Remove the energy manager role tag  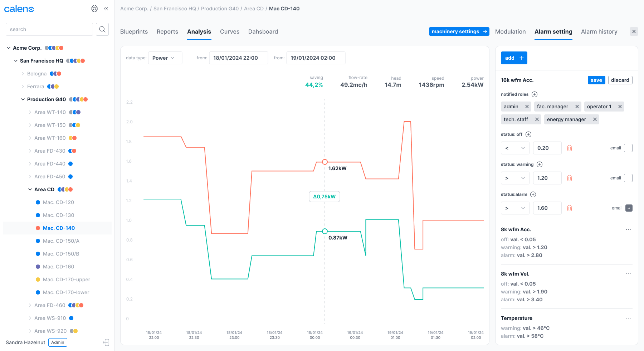point(595,119)
